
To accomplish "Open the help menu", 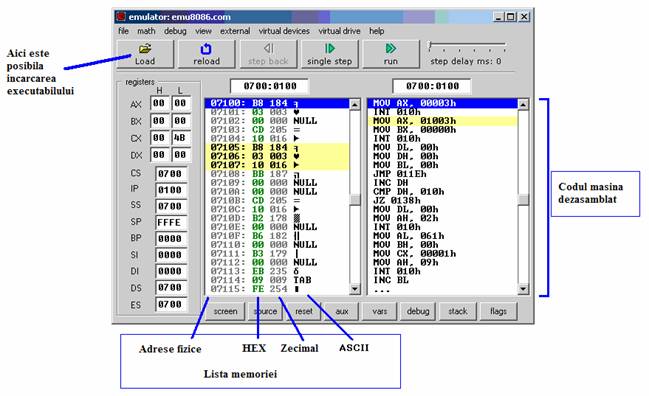I will pos(376,31).
